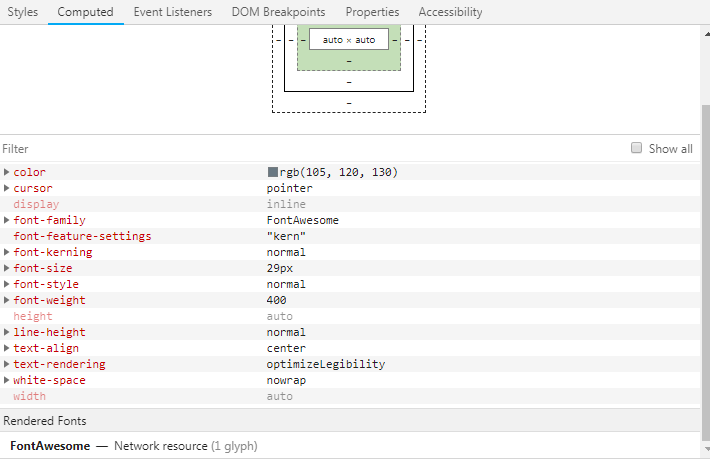The height and width of the screenshot is (459, 710).
Task: Click the Filter input field
Action: tap(300, 148)
